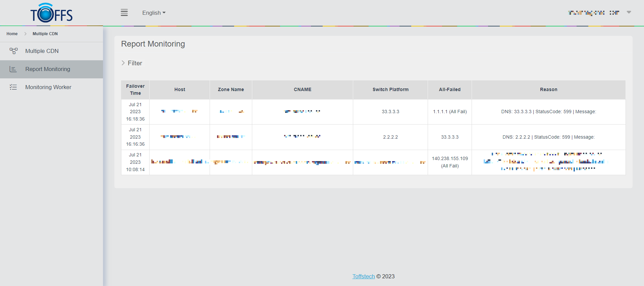Click the 140.238.155.109 All-Failed cell
Image resolution: width=644 pixels, height=286 pixels.
(449, 162)
